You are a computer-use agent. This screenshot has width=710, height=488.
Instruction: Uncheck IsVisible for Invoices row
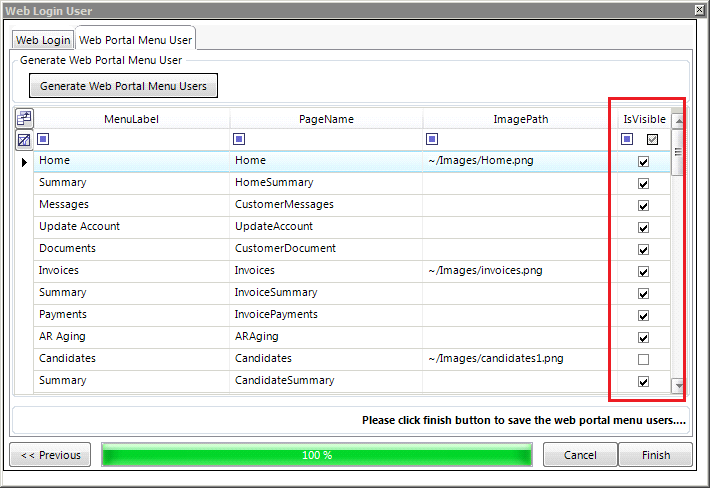tap(643, 271)
